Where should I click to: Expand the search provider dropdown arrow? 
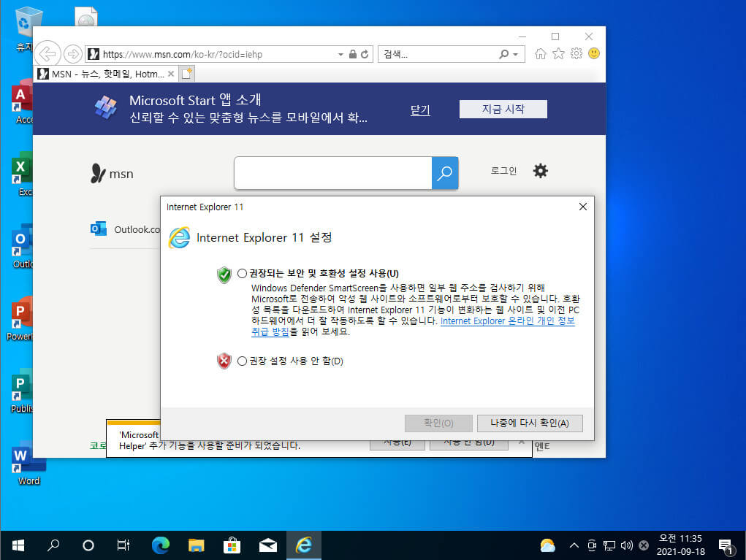click(516, 55)
